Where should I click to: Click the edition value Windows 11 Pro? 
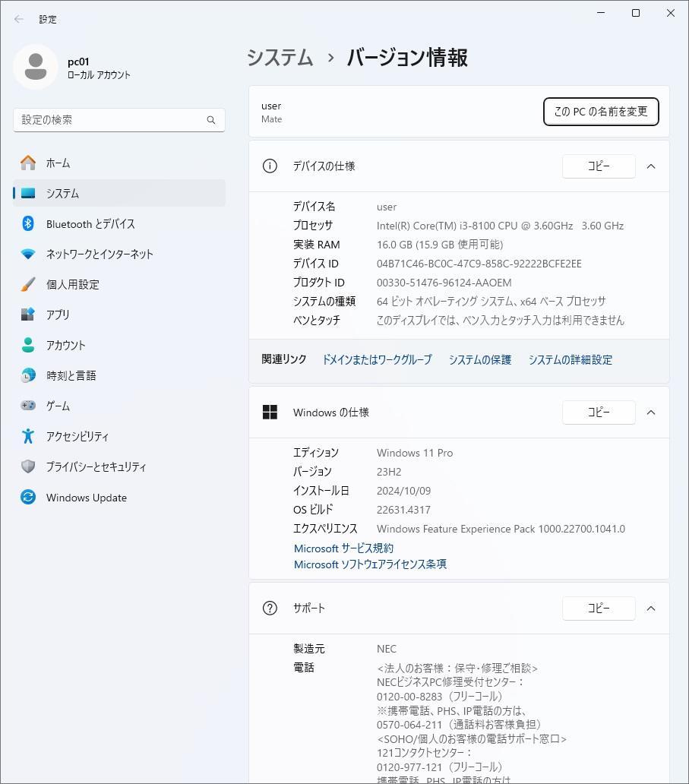tap(415, 453)
